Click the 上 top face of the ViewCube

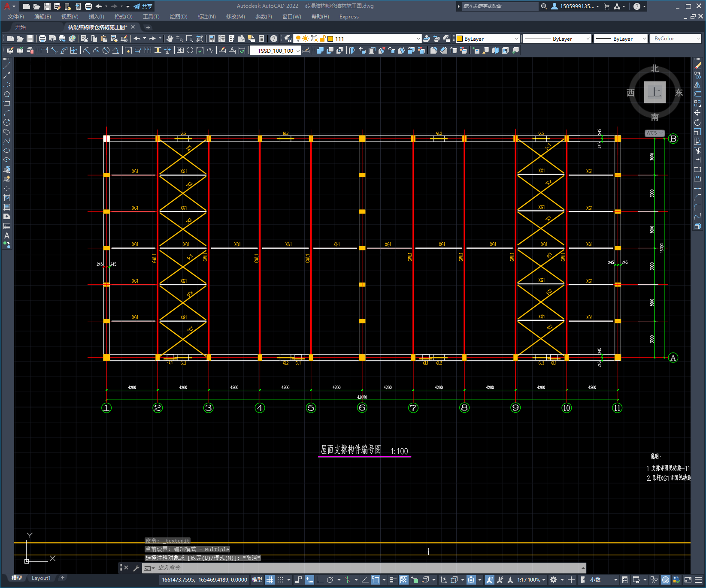(x=655, y=92)
